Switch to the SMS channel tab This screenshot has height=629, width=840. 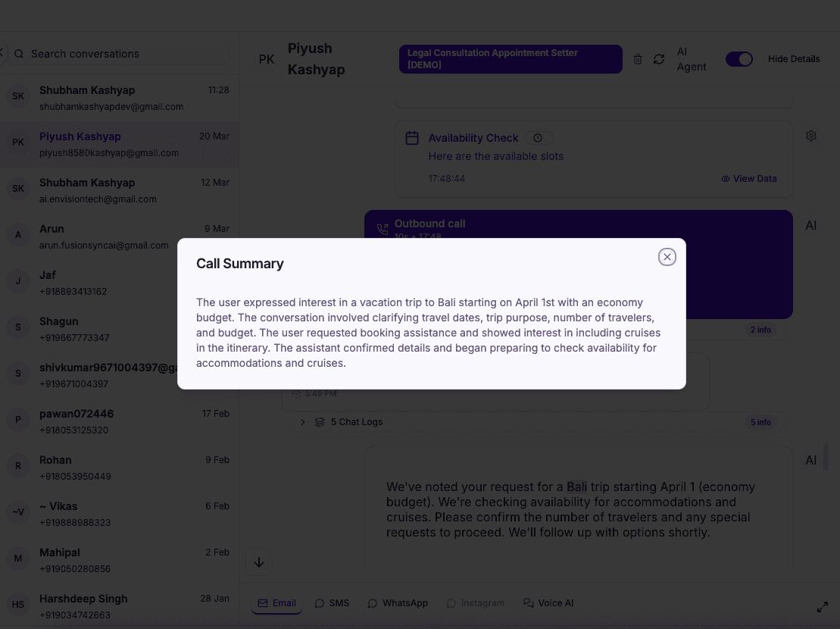[x=332, y=602]
